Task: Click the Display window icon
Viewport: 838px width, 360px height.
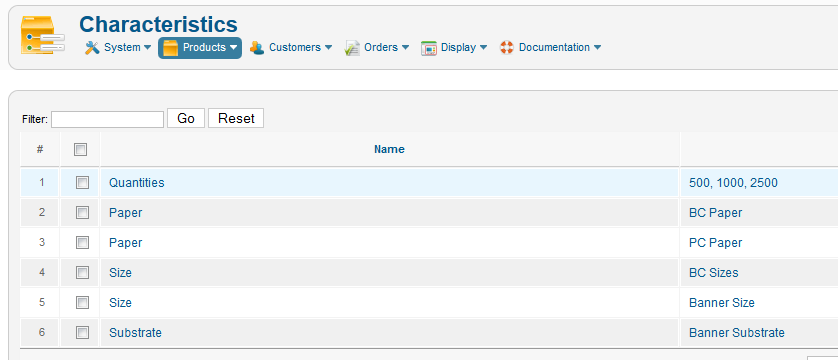Action: [429, 48]
